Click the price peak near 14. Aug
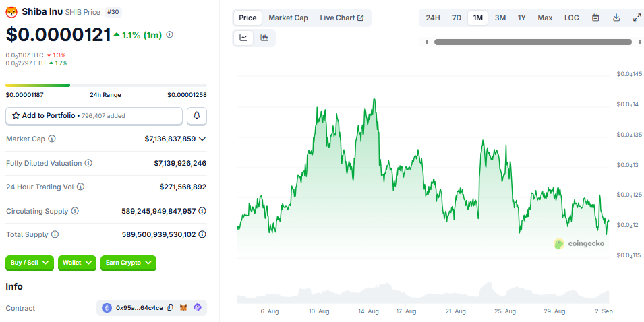Screen dimensions: 644x322 [374, 99]
